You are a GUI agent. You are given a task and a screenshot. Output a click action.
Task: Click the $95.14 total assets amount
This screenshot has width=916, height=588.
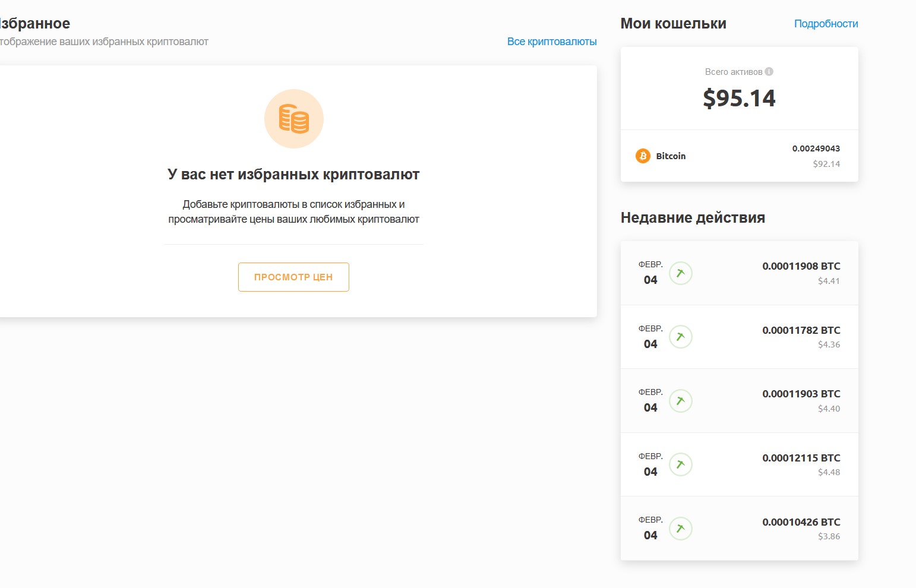coord(739,99)
